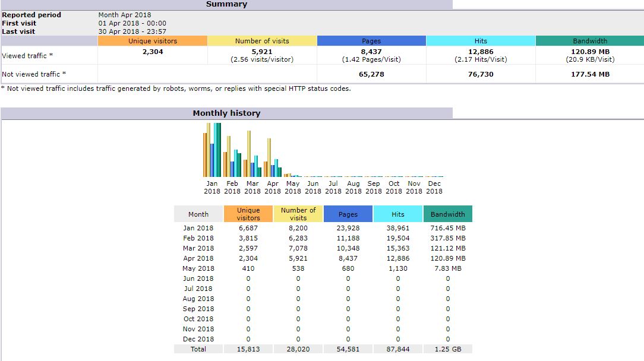This screenshot has width=644, height=361.
Task: Click the Dec 2018 label below the chart
Action: click(x=434, y=187)
